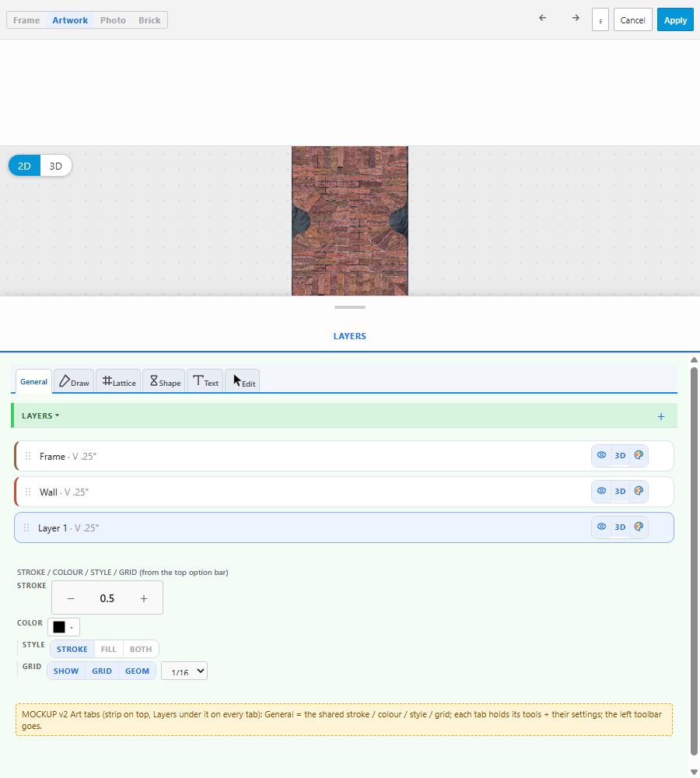Image resolution: width=700 pixels, height=778 pixels.
Task: Toggle visibility eye on Wall layer
Action: click(x=601, y=491)
